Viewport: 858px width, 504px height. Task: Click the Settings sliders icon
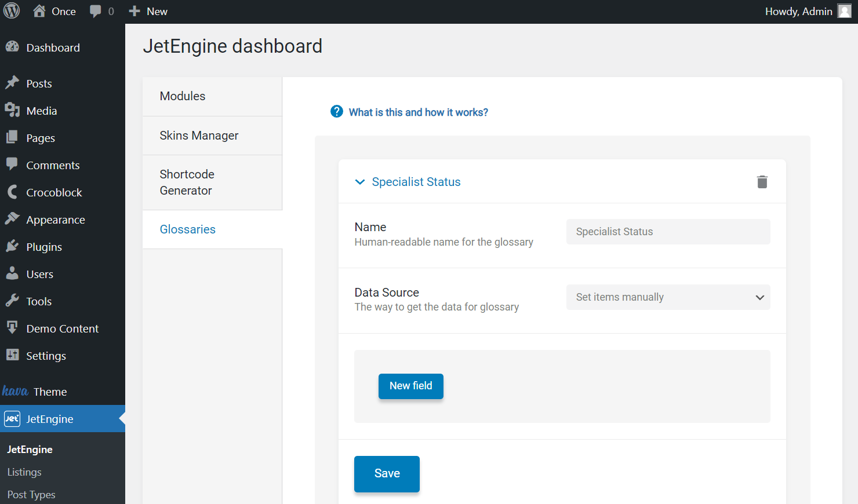click(x=12, y=355)
